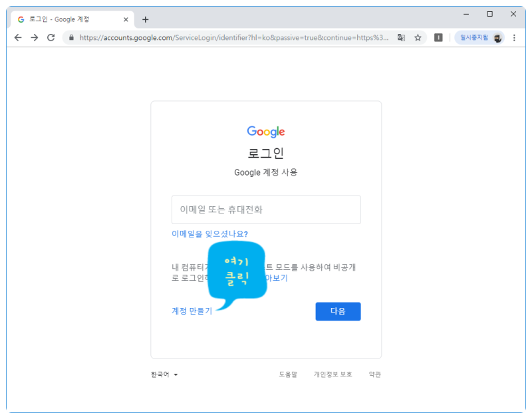
Task: Open a new tab with the plus button
Action: [145, 20]
